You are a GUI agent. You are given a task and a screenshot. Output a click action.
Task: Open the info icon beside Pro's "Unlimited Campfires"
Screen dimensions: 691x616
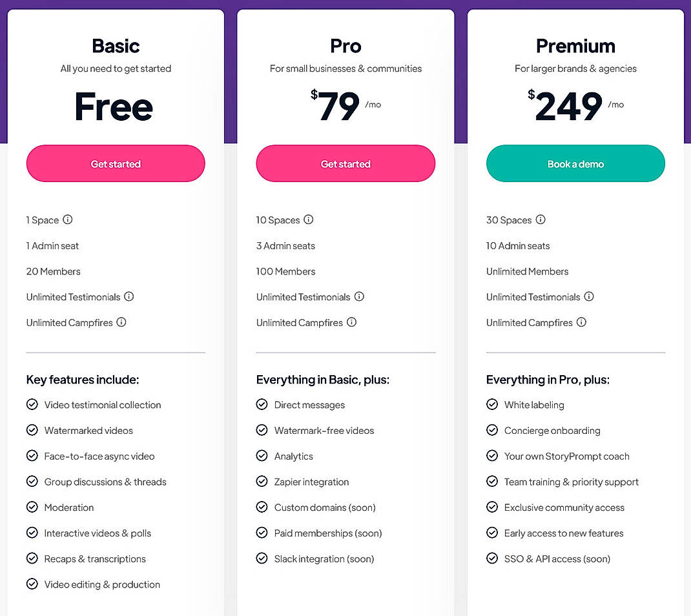click(x=351, y=323)
